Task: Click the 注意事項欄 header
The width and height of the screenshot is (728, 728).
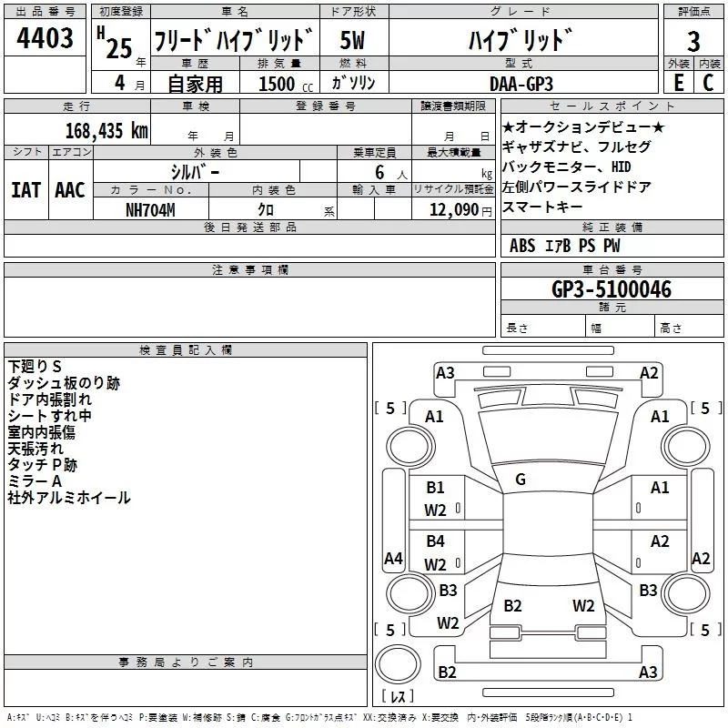Action: coord(249,270)
